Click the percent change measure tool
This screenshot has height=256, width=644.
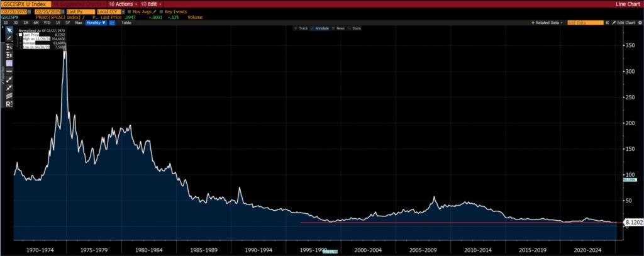[x=9, y=47]
